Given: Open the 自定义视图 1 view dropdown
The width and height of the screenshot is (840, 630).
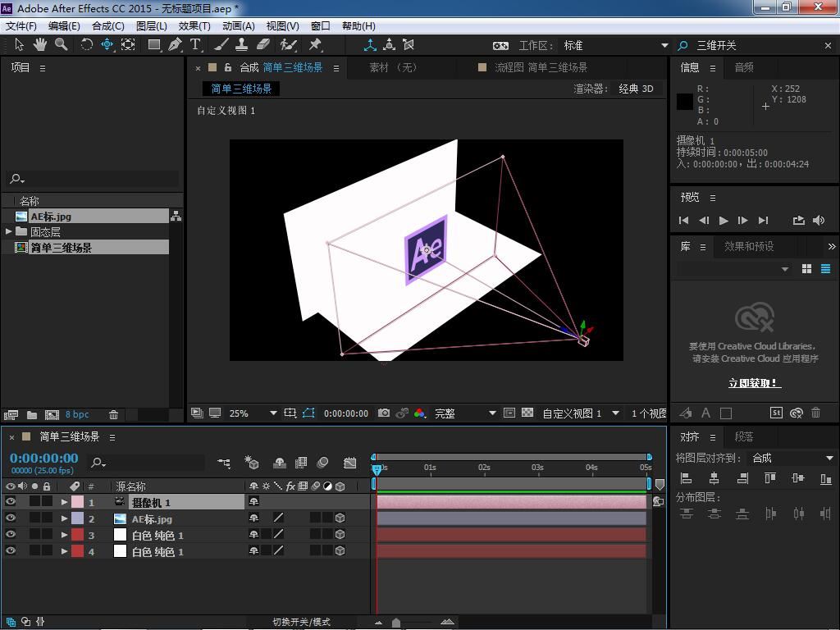Looking at the screenshot, I should (581, 413).
